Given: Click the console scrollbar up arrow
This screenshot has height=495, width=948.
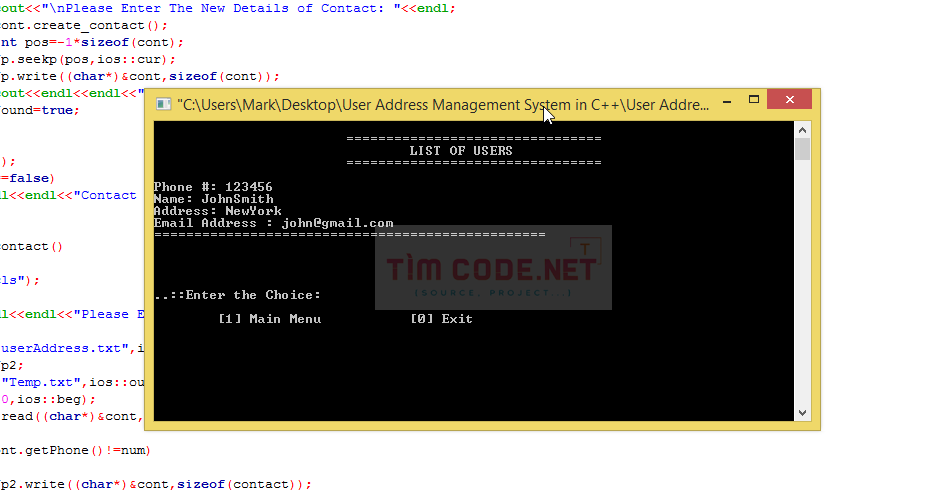Looking at the screenshot, I should coord(802,130).
